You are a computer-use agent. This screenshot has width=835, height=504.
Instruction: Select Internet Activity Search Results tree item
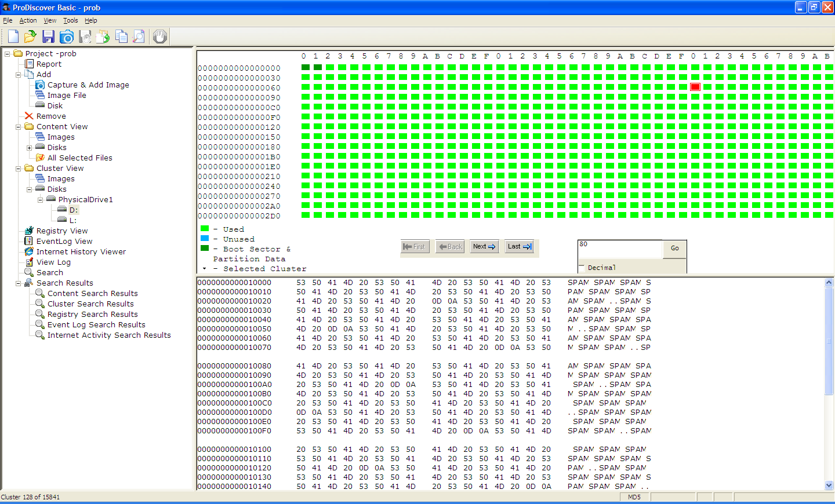109,335
